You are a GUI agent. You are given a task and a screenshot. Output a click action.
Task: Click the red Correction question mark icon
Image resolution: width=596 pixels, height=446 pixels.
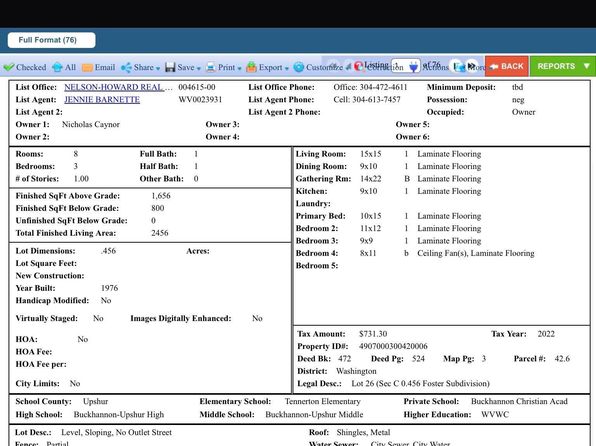359,67
